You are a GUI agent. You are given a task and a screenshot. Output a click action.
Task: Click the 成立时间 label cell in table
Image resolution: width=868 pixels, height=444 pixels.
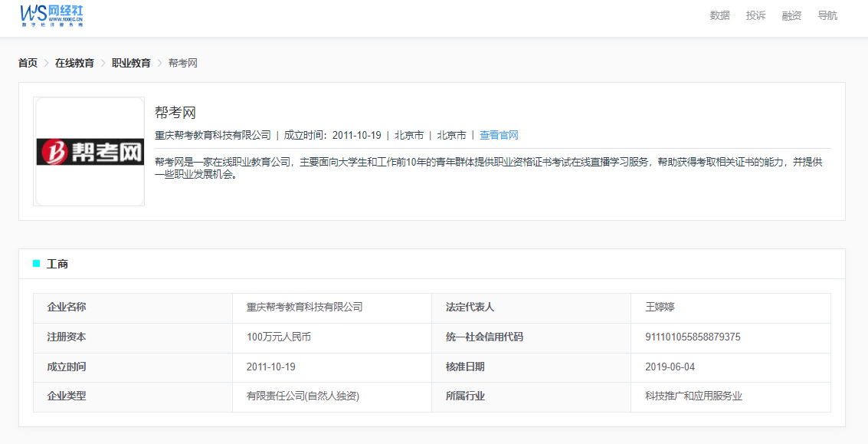(133, 367)
